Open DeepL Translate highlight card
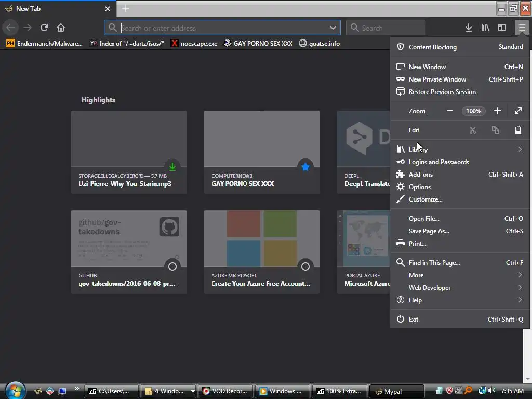Screen dimensions: 532x399 pos(363,152)
